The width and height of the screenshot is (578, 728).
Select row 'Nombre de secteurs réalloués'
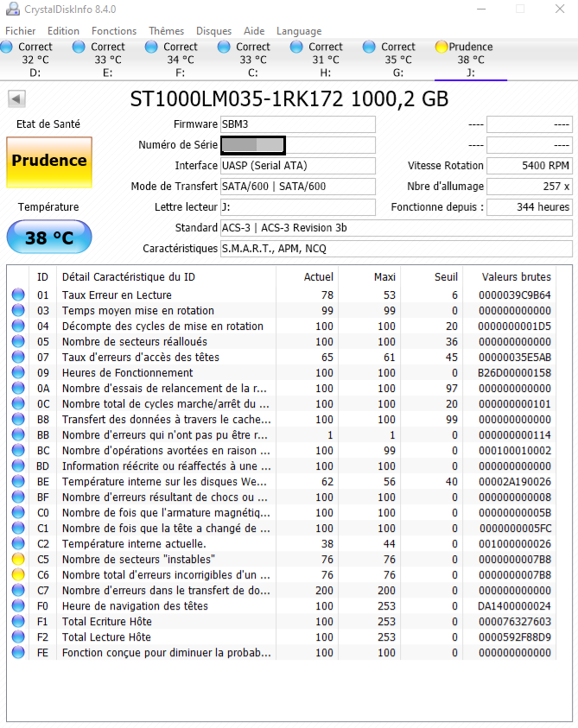click(282, 341)
